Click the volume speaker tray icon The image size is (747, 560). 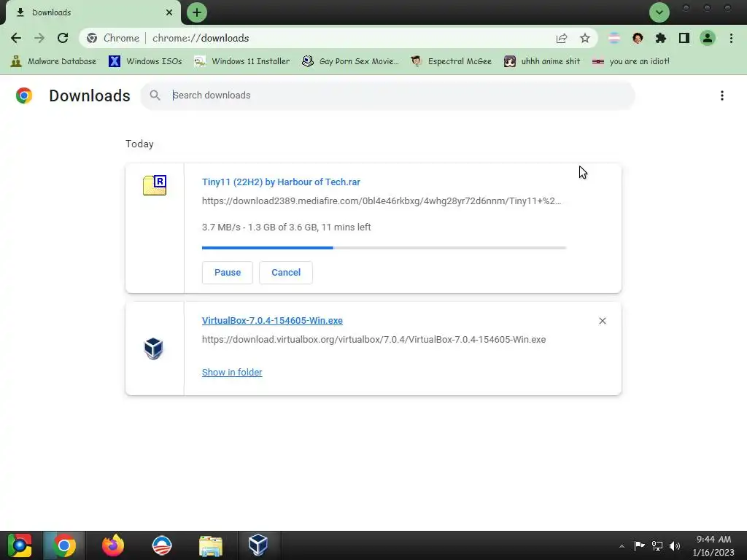pyautogui.click(x=675, y=545)
